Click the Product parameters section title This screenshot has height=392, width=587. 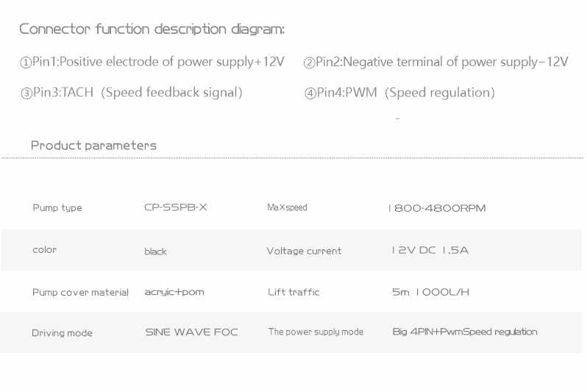[93, 146]
